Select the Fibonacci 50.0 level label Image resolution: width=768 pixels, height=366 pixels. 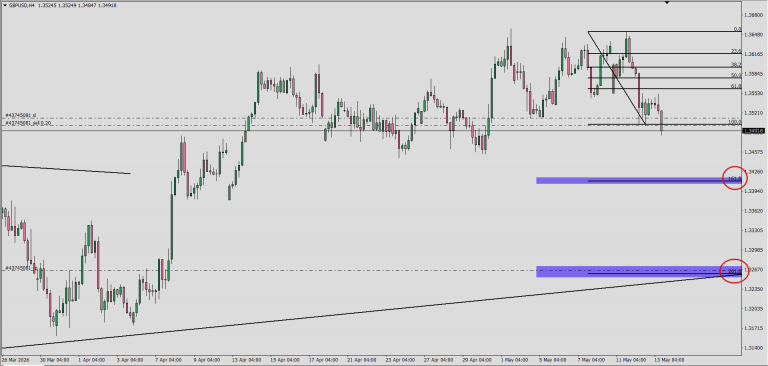[x=736, y=75]
